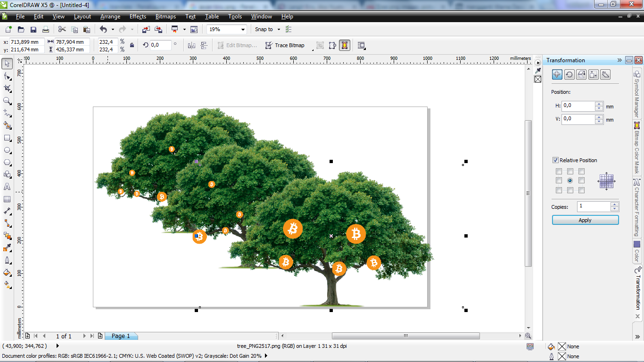Open the Basic Shapes tool
This screenshot has width=644, height=362.
[x=7, y=174]
